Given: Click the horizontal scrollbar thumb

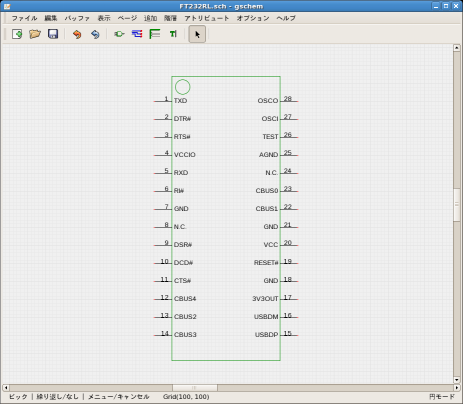Looking at the screenshot, I should click(x=195, y=388).
